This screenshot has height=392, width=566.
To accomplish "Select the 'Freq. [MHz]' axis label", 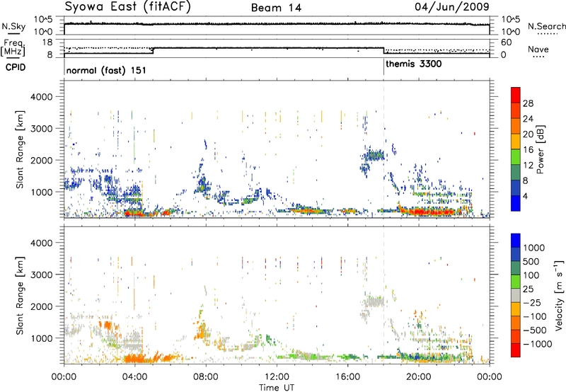I will pos(13,48).
